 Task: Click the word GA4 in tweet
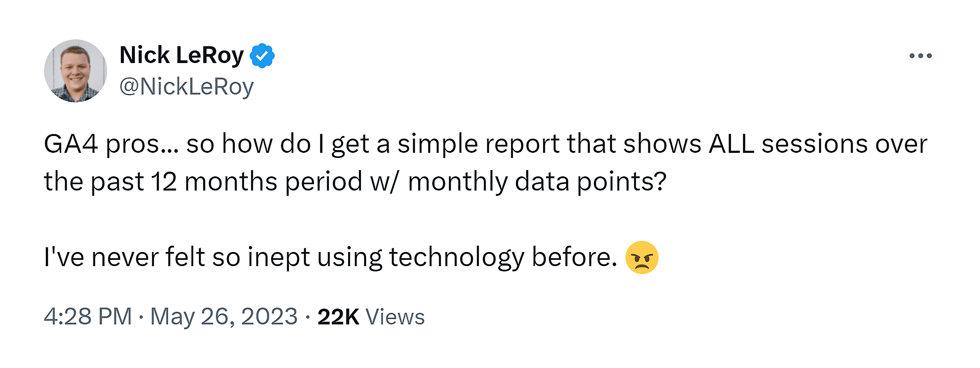(x=71, y=144)
